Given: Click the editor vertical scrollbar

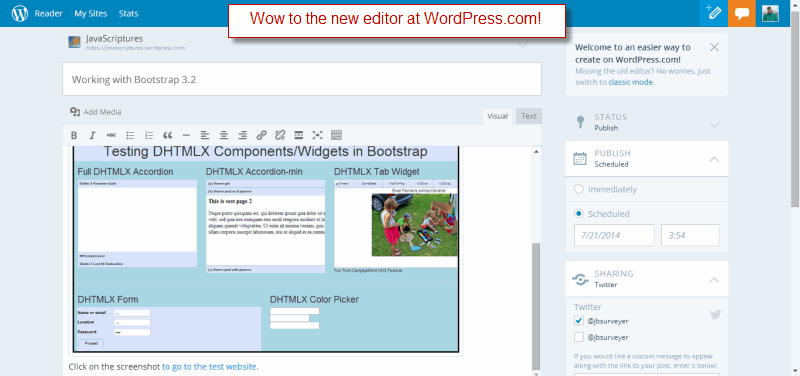Looking at the screenshot, I should click(536, 306).
